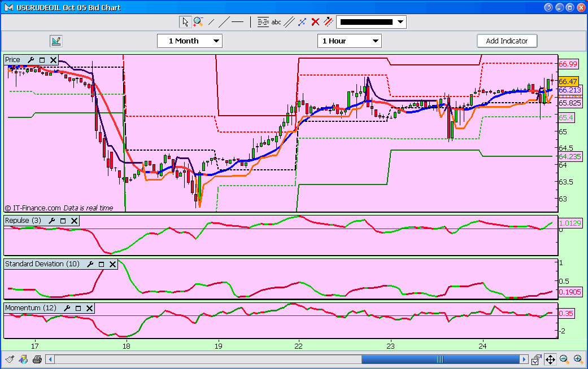Click the red X delete-drawing tool
Screen dimensions: 588x369
coord(315,22)
